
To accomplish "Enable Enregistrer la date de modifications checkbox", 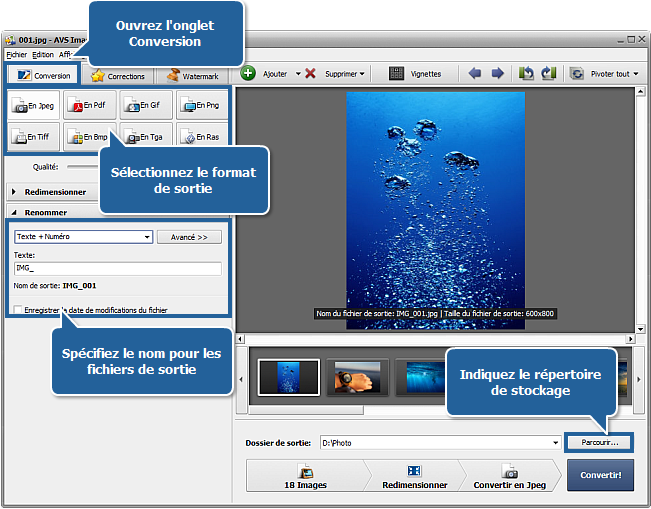I will 19,311.
